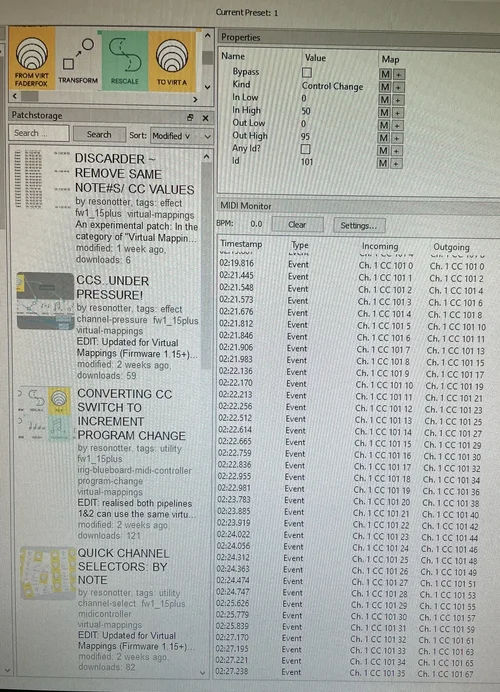Screen dimensions: 500x692
Task: Open Discarder Remove Same Note patch
Action: pos(135,174)
